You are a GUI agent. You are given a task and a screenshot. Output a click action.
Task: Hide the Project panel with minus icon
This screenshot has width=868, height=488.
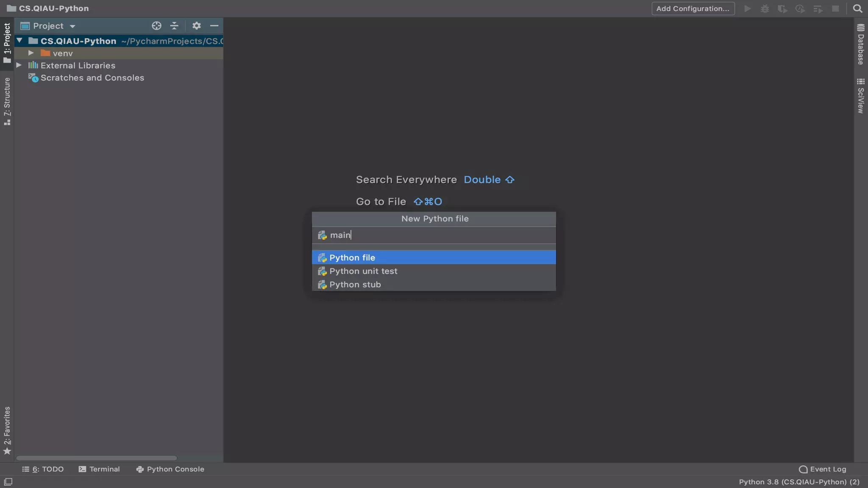[214, 26]
